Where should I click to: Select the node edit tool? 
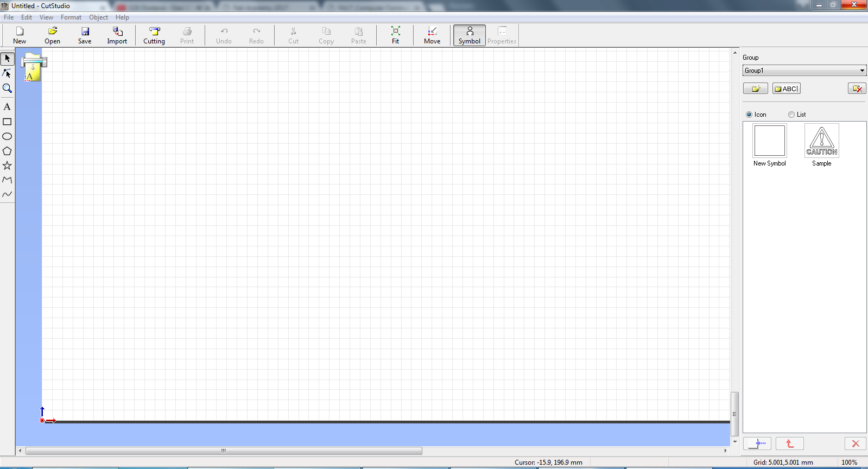[7, 73]
